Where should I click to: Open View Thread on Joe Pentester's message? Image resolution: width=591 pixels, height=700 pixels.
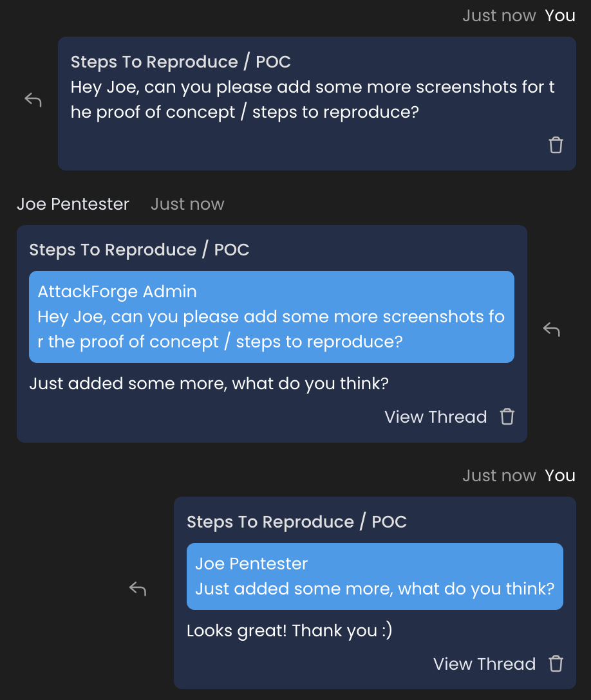(x=435, y=417)
